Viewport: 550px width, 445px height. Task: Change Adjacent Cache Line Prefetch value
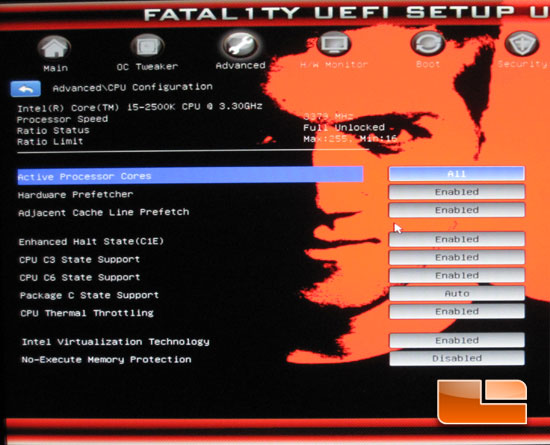pos(457,210)
